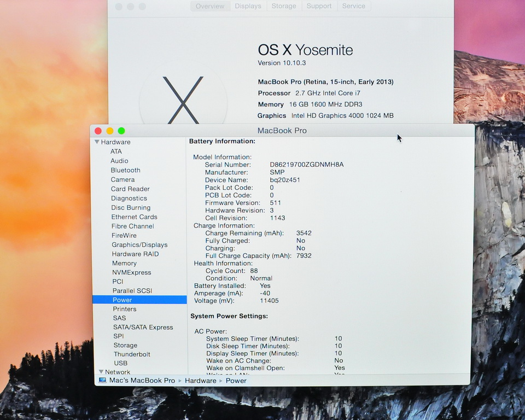Select Memory in the sidebar
Viewport: 525px width, 420px height.
[x=124, y=263]
